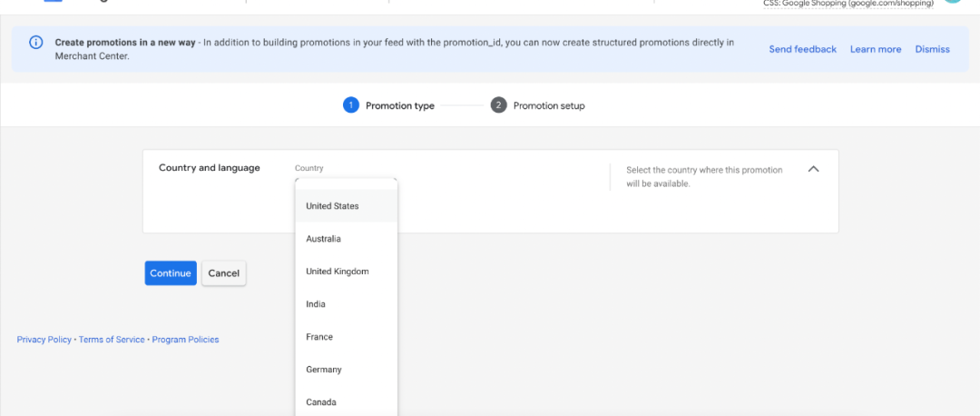The image size is (980, 416).
Task: Open the Privacy Policy link
Action: click(44, 340)
